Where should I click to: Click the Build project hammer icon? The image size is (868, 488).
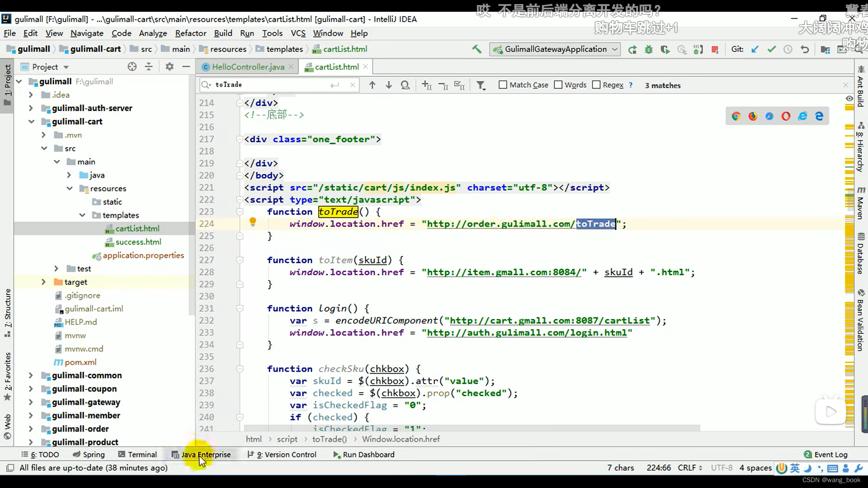[x=476, y=49]
